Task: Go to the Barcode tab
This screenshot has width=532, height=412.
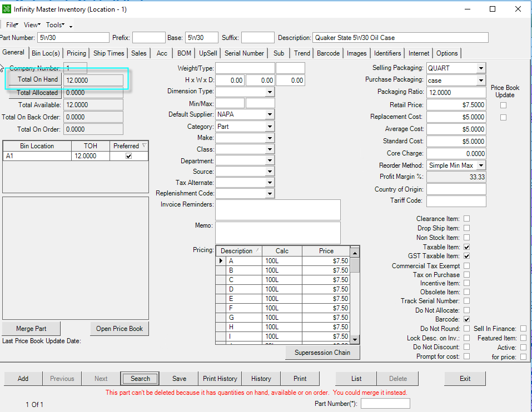Action: [x=328, y=53]
